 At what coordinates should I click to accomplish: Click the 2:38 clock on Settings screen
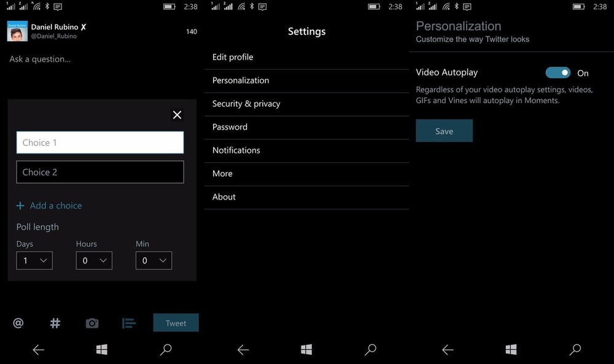pyautogui.click(x=395, y=7)
